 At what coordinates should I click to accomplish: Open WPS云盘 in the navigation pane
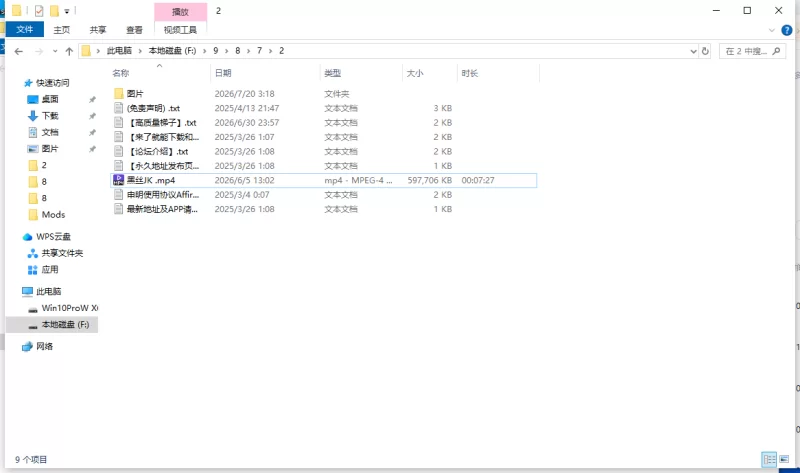click(53, 236)
